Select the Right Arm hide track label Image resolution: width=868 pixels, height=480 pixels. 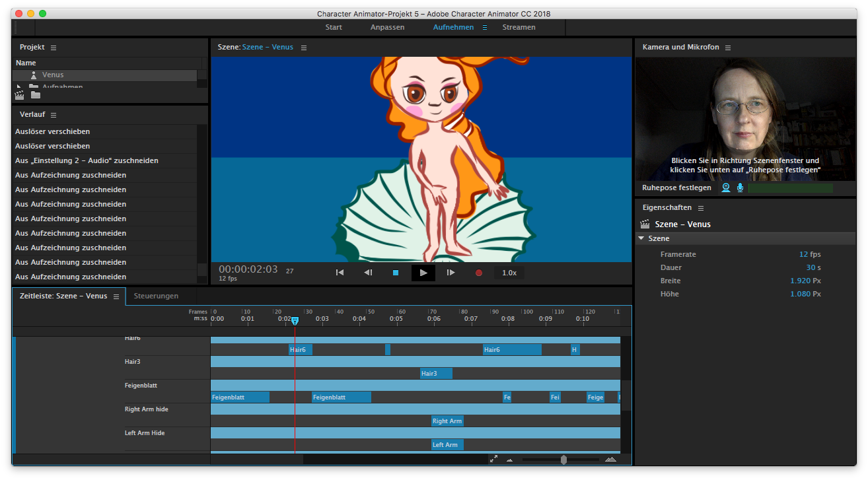tap(147, 409)
